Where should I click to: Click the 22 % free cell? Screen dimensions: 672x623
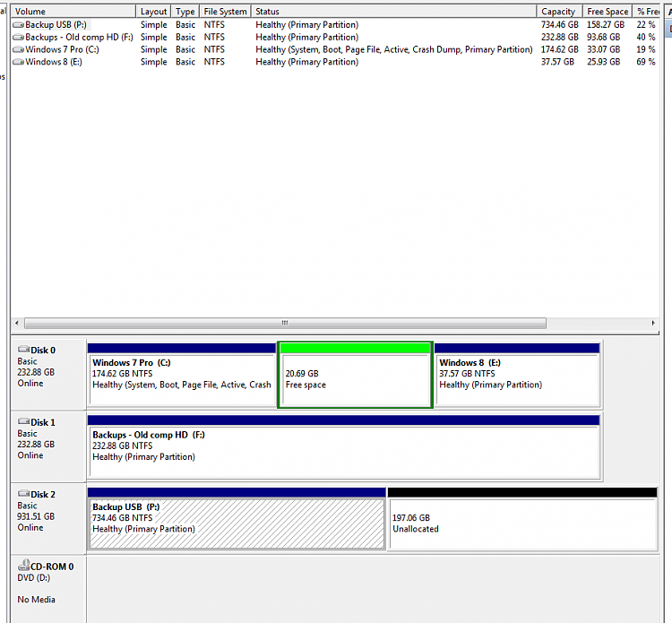tap(646, 25)
